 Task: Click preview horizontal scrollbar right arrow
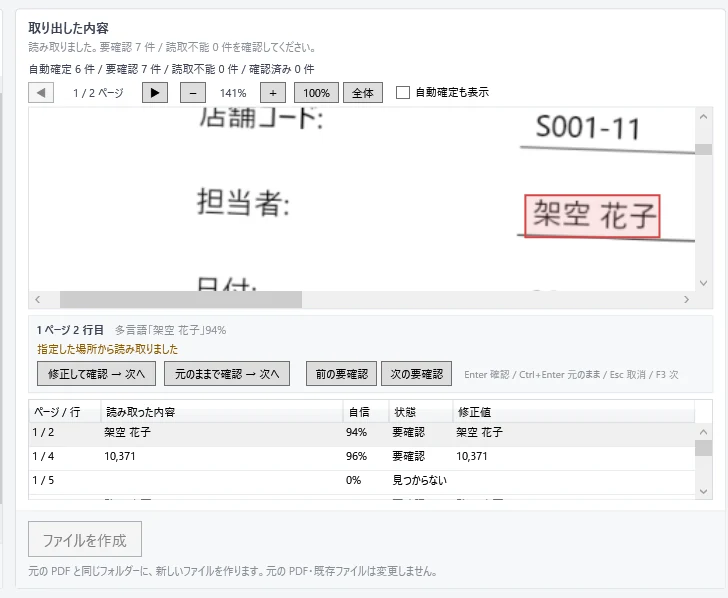point(686,299)
